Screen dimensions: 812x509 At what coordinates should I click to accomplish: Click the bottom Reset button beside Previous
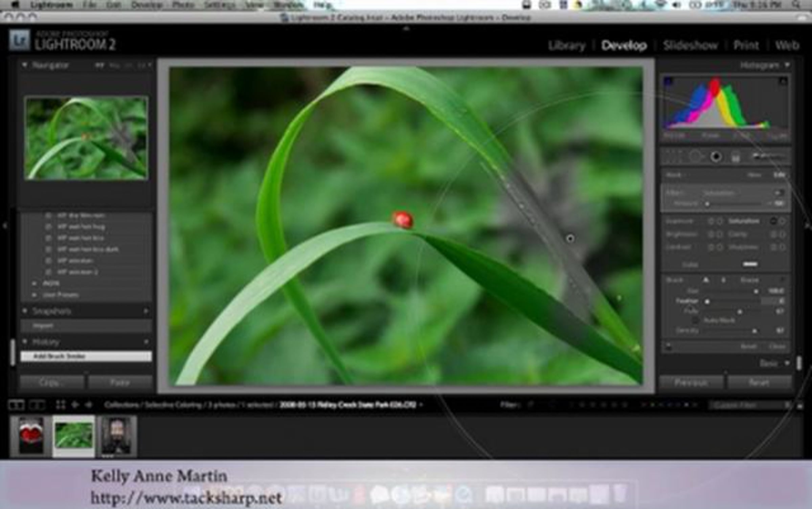click(759, 382)
